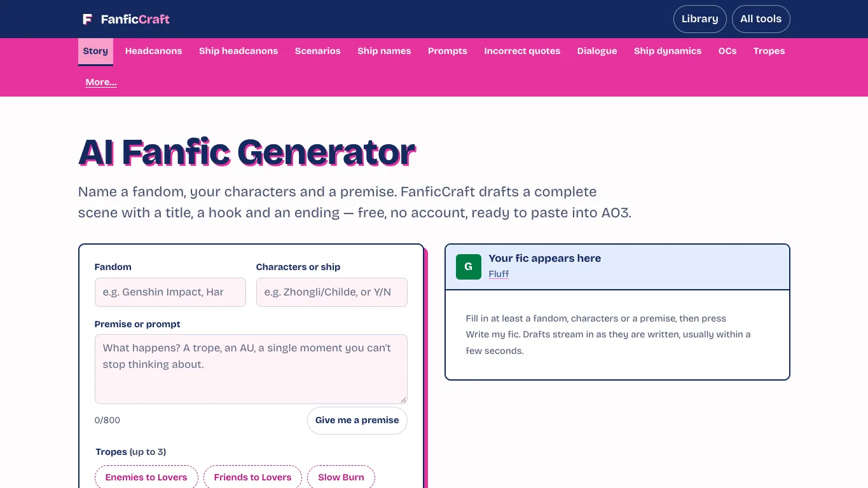The height and width of the screenshot is (488, 868).
Task: Open the Story tab
Action: [x=95, y=51]
